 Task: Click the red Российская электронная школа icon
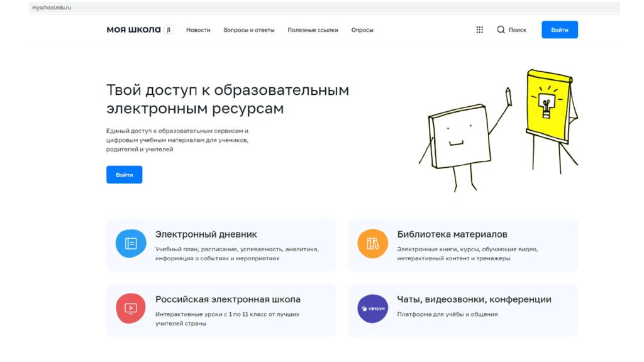coord(131,308)
